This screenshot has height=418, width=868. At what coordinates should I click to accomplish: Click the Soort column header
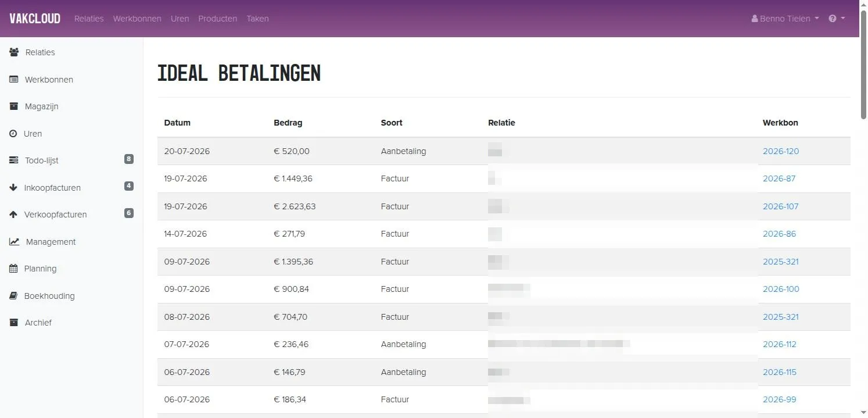click(392, 123)
